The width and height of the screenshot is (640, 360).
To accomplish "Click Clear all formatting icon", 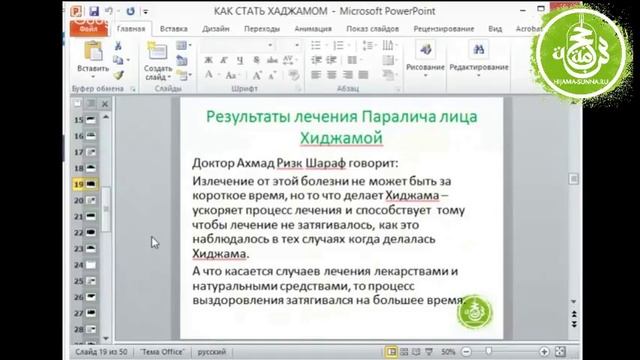I will pos(293,75).
